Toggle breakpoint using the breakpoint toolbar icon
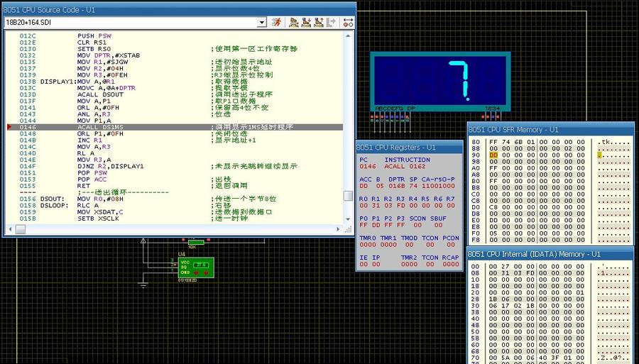Viewport: 639px width, 364px height. click(348, 22)
